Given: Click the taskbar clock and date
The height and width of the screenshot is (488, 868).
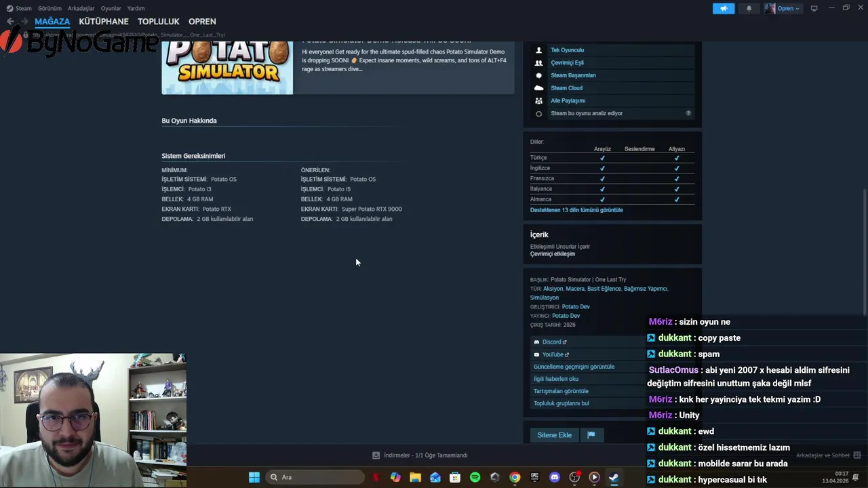Looking at the screenshot, I should (835, 477).
